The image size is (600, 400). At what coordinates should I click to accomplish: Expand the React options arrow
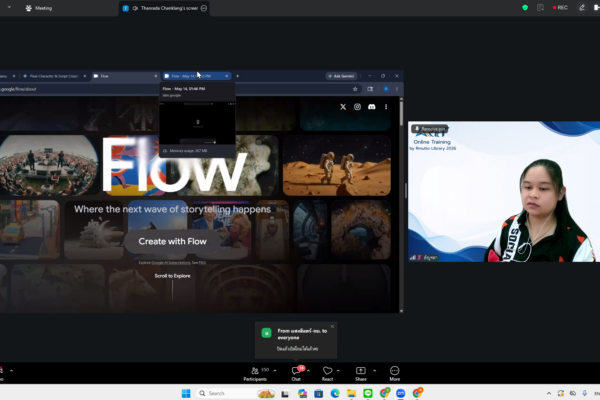click(338, 371)
